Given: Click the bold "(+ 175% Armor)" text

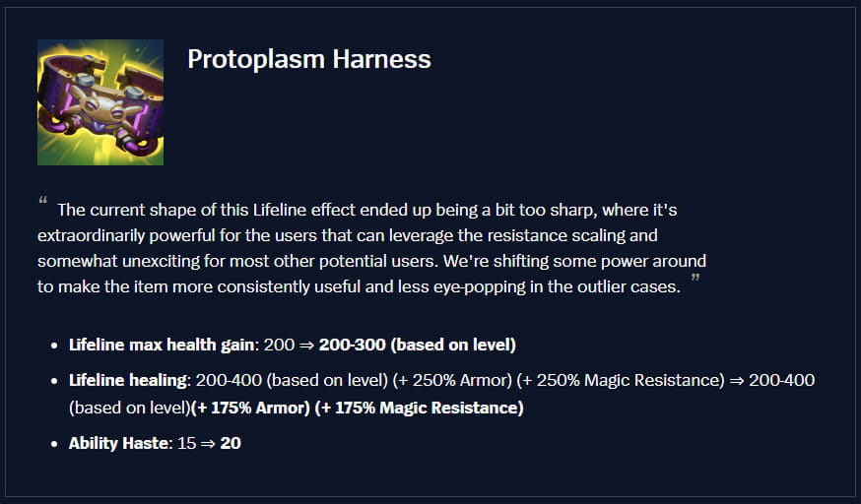Looking at the screenshot, I should tap(250, 408).
